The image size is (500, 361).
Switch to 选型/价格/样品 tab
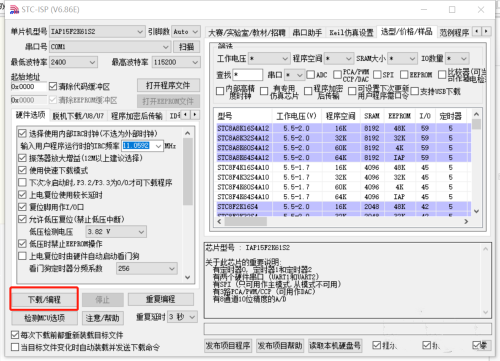point(407,32)
